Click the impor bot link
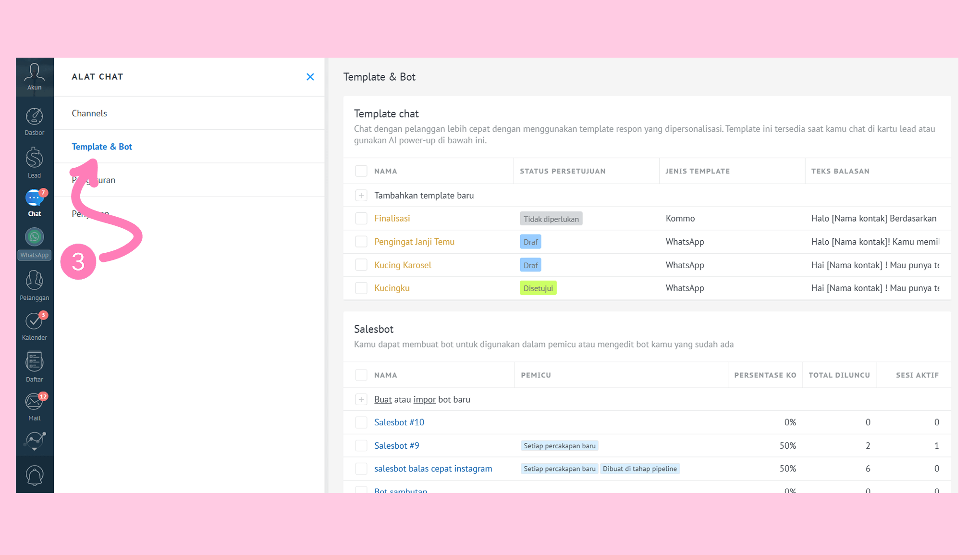Screen dimensions: 980x555 pos(424,399)
